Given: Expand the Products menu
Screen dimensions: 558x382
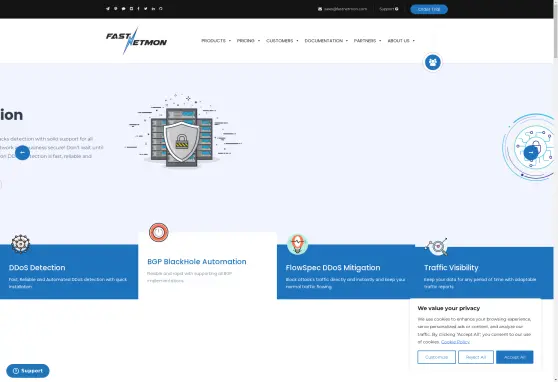Looking at the screenshot, I should (x=216, y=41).
